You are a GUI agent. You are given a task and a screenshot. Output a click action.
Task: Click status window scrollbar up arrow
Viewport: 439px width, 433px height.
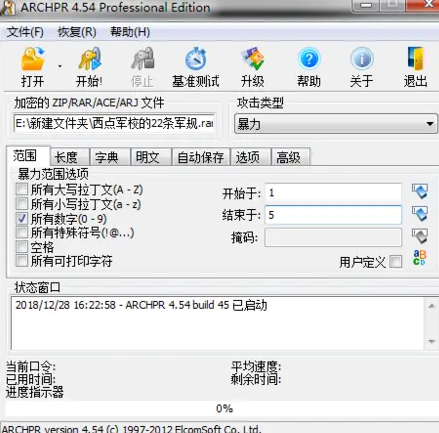tap(432, 306)
